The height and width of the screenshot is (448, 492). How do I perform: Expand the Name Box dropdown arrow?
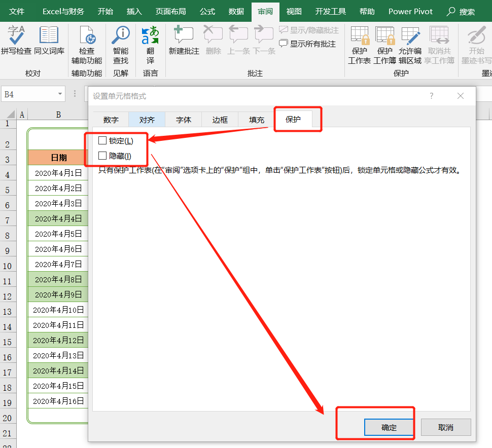[x=60, y=94]
